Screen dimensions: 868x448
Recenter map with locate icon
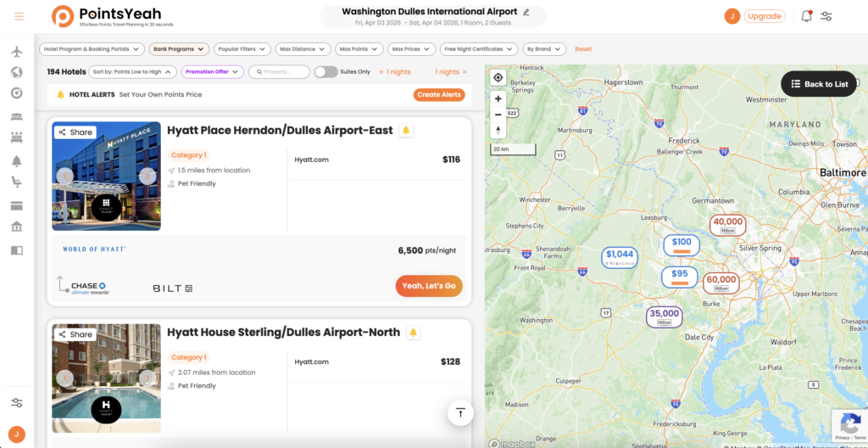[498, 77]
